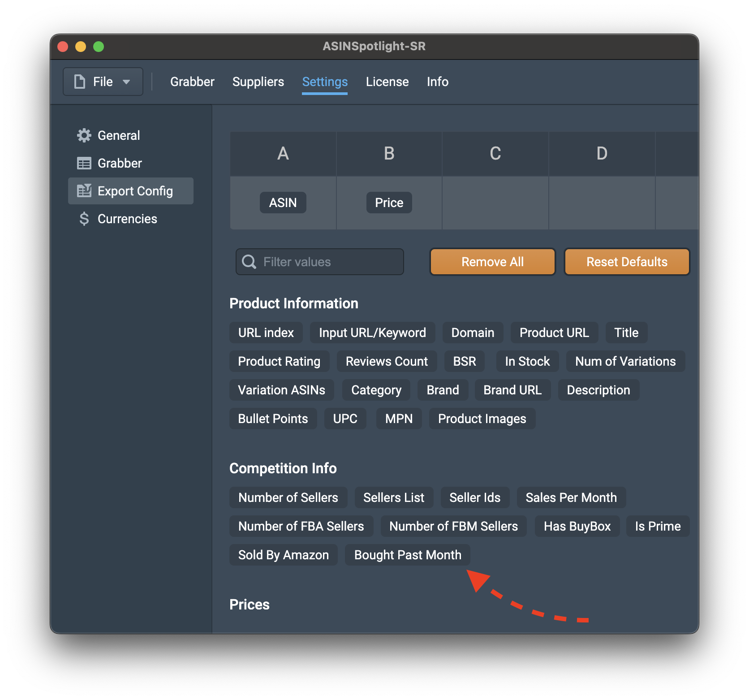Click the green macOS zoom window button
749x700 pixels.
click(x=99, y=47)
